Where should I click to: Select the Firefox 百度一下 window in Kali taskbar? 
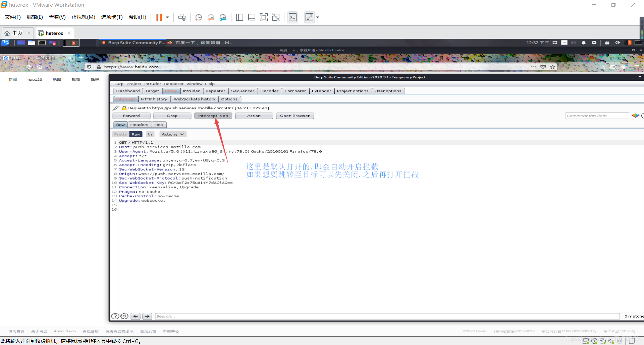[200, 43]
